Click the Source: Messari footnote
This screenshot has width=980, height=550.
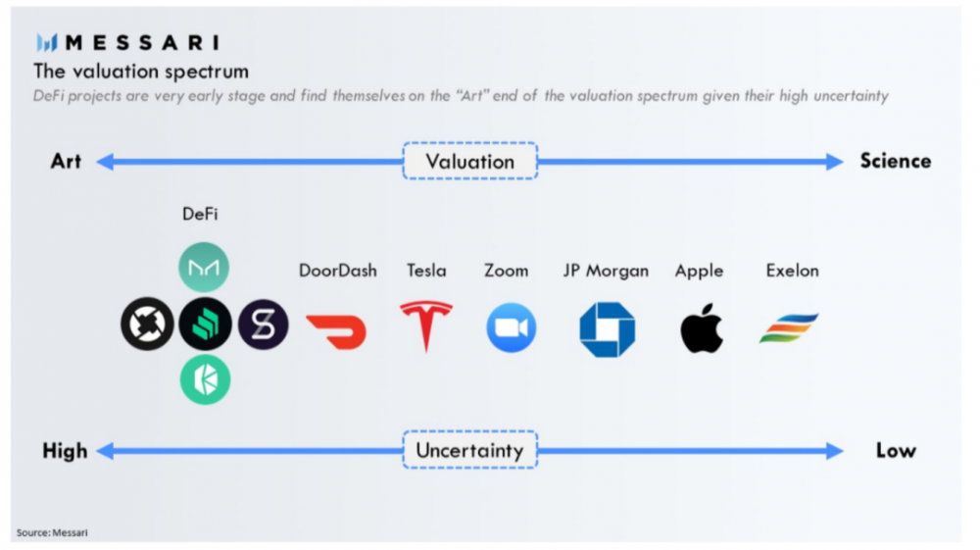tap(52, 532)
